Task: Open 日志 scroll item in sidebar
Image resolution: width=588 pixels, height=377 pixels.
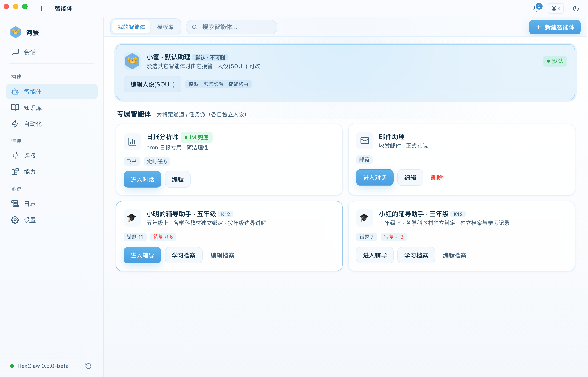Action: [52, 204]
